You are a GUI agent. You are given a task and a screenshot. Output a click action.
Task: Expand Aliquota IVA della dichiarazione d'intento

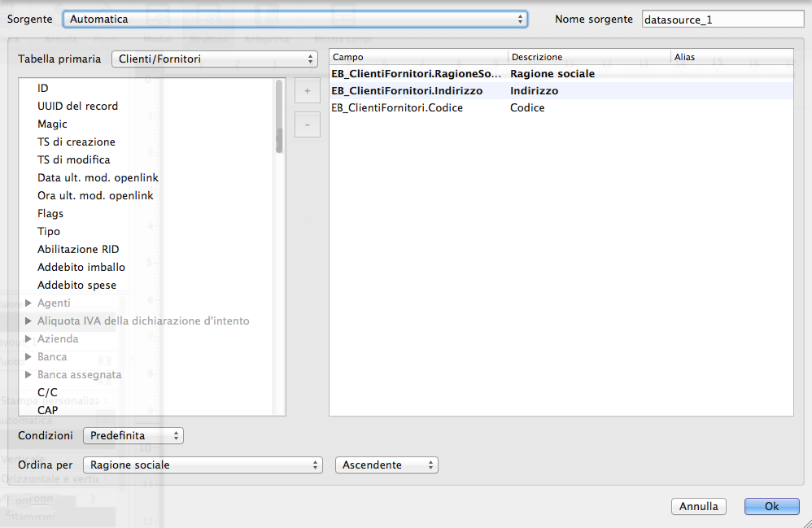[x=28, y=321]
